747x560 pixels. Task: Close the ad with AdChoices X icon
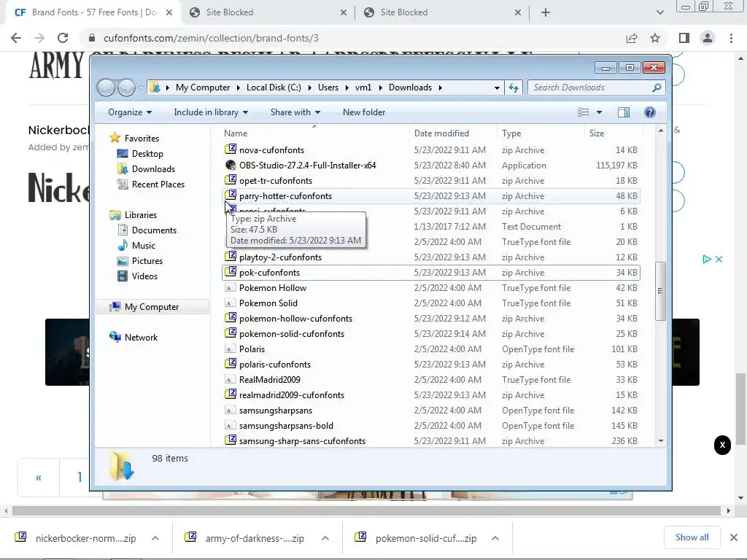(x=719, y=259)
